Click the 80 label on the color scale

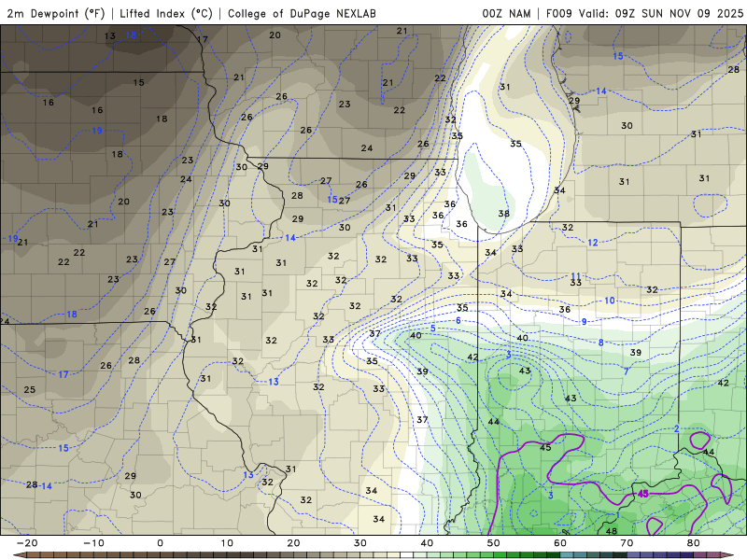(x=694, y=543)
